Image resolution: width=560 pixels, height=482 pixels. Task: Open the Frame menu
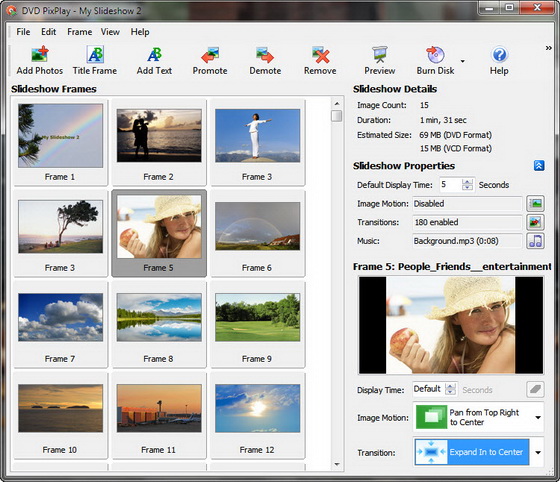click(x=79, y=32)
